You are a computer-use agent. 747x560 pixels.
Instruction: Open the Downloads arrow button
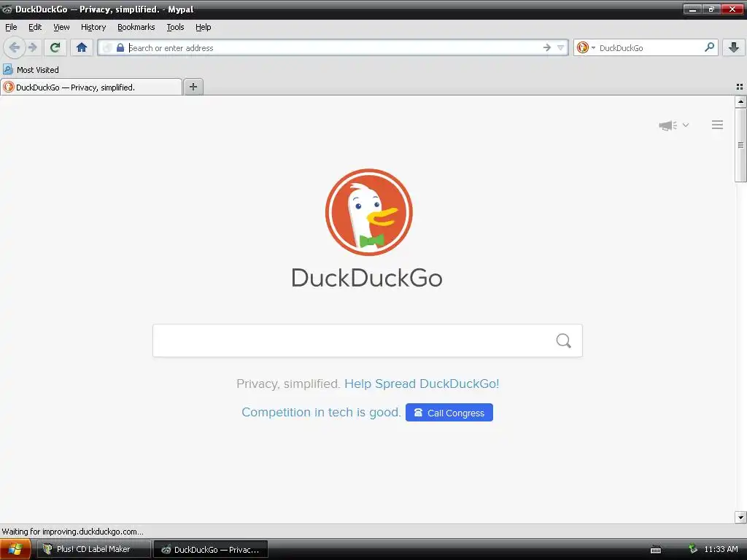tap(734, 47)
